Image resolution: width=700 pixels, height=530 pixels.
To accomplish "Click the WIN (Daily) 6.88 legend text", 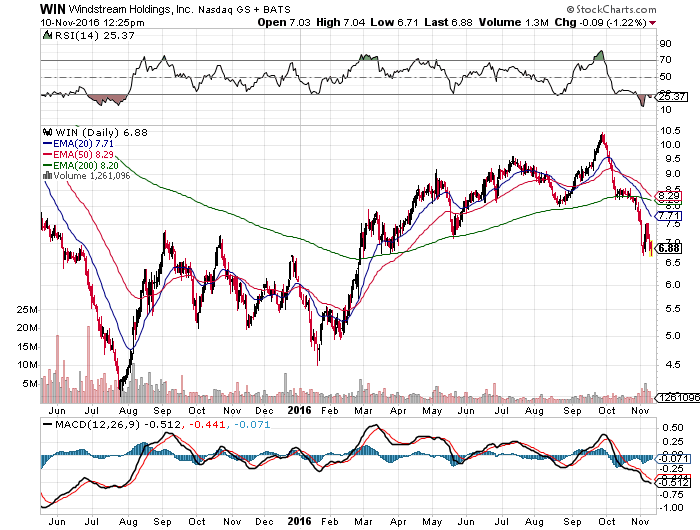I will [x=101, y=132].
